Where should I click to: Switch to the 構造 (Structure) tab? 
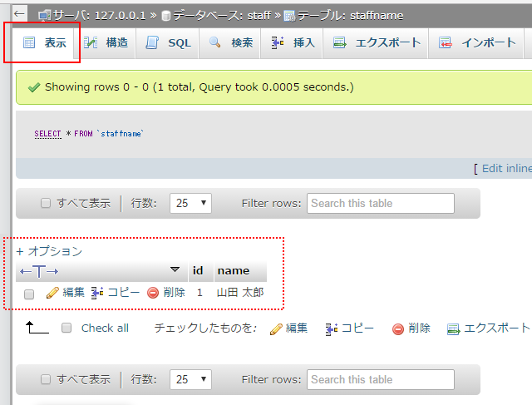coord(106,42)
